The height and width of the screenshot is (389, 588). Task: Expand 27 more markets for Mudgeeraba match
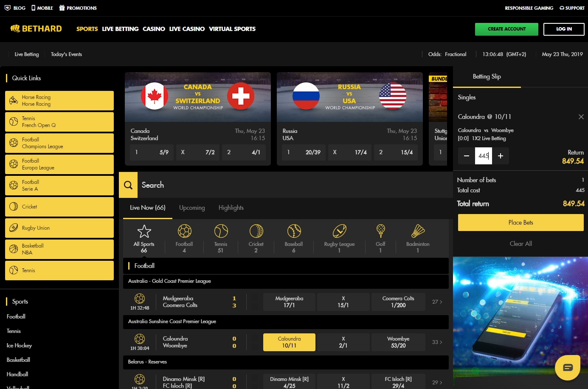(x=437, y=302)
